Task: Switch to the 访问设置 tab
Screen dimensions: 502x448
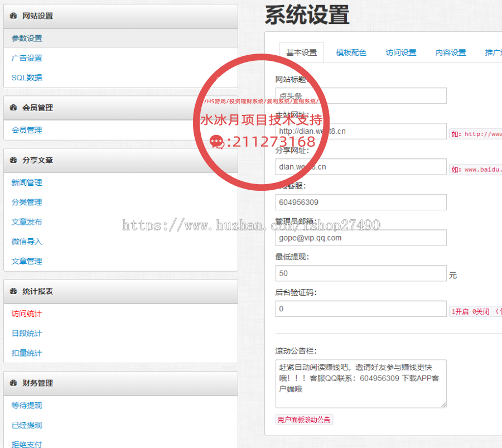Action: click(400, 52)
